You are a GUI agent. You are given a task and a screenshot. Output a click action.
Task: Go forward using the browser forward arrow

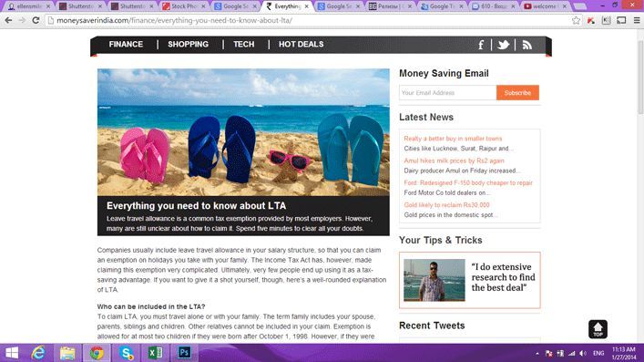(22, 20)
